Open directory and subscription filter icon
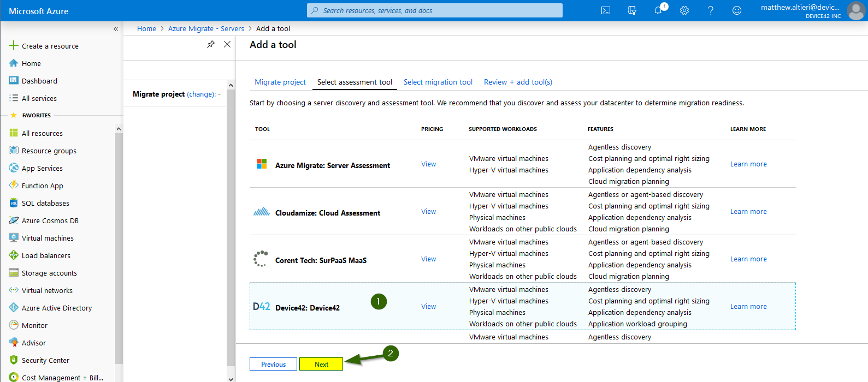The height and width of the screenshot is (382, 868). tap(632, 10)
